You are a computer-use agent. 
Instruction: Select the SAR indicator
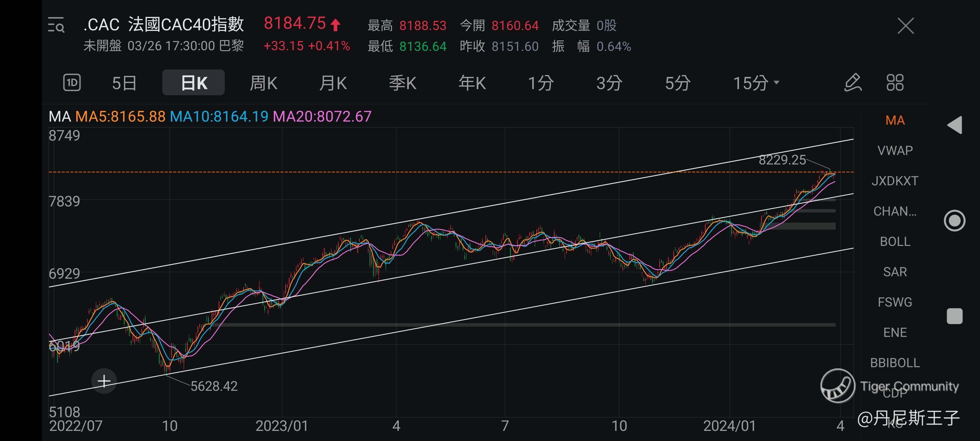(x=895, y=272)
